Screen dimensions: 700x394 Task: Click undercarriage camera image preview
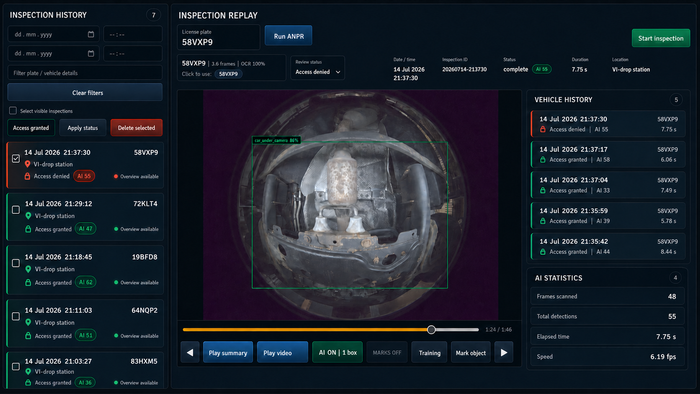[x=350, y=205]
